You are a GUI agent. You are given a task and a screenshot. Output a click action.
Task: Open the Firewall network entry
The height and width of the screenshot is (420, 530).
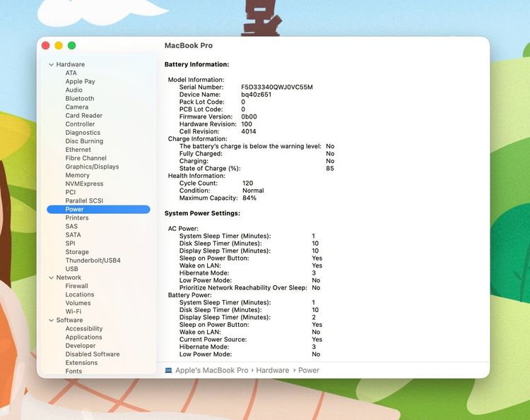(x=77, y=286)
